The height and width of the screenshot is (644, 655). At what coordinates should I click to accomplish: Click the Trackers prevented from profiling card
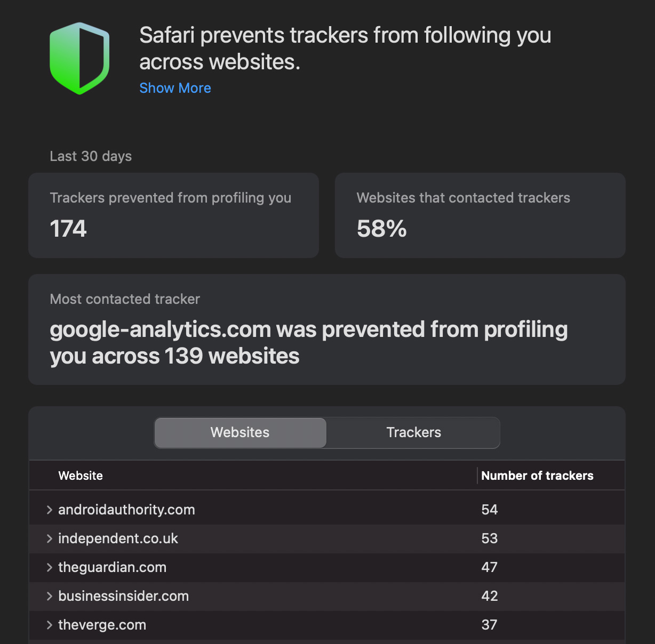pyautogui.click(x=173, y=215)
